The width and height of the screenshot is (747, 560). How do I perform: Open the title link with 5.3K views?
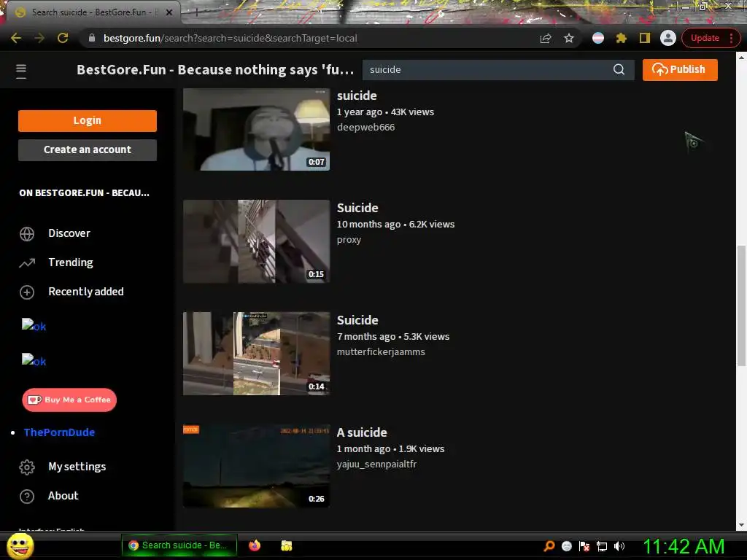click(x=357, y=321)
